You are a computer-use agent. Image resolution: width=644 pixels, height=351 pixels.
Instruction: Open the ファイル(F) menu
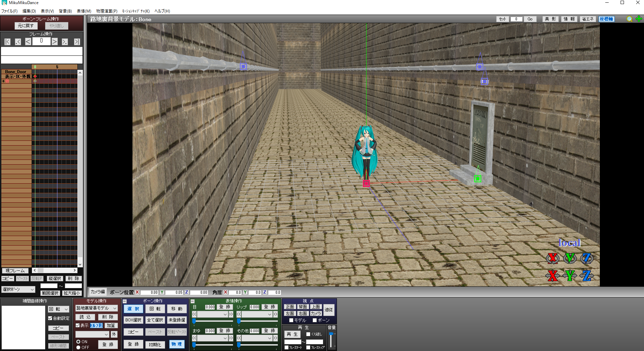click(9, 11)
